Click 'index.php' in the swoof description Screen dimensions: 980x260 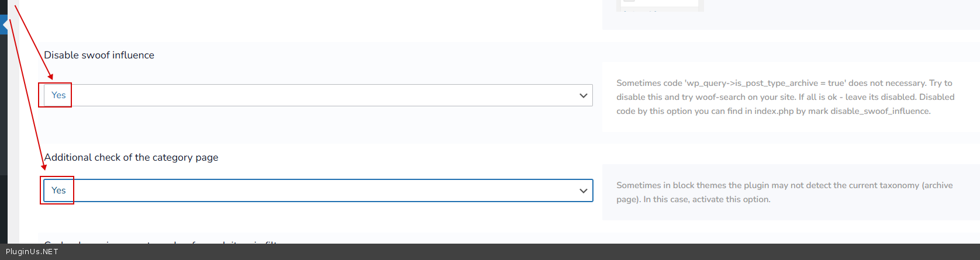[x=774, y=112]
